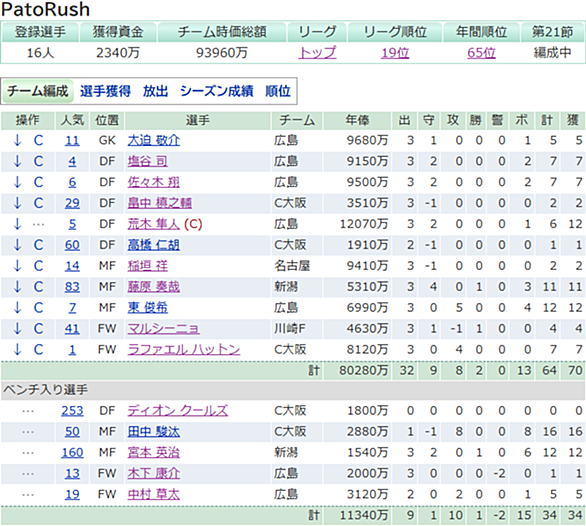Open player 藤原 奏哉 link
The image size is (586, 526).
(154, 287)
